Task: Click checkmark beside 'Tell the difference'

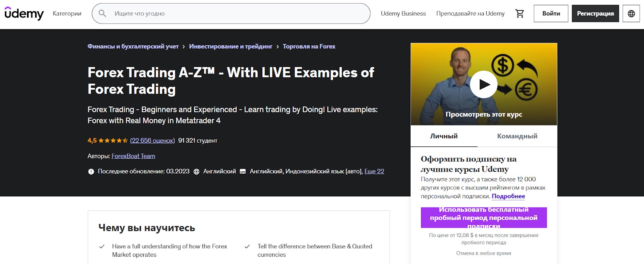Action: (247, 246)
